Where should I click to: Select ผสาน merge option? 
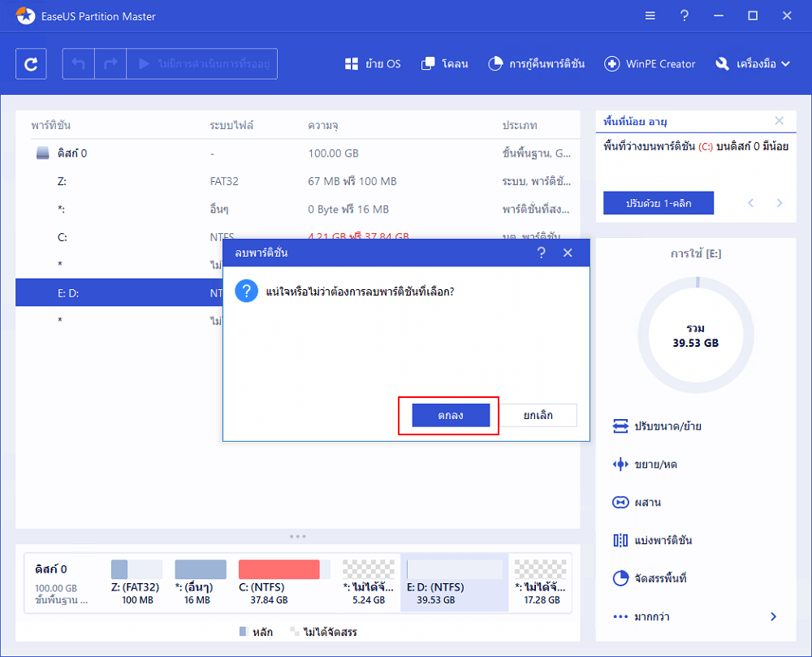coord(637,502)
